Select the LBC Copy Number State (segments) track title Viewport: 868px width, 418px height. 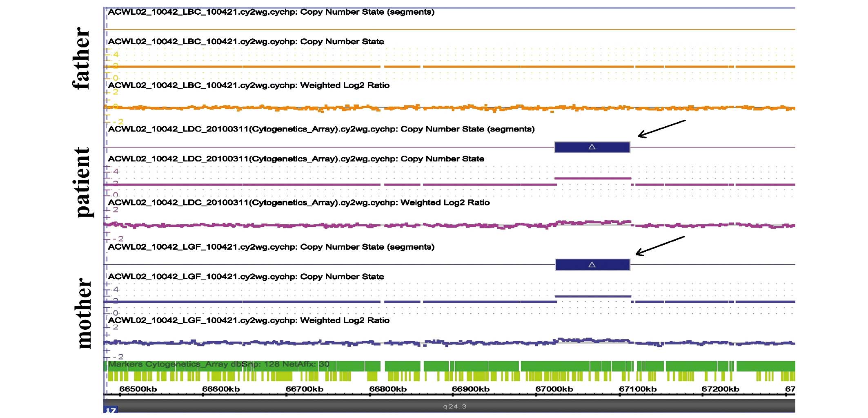271,12
